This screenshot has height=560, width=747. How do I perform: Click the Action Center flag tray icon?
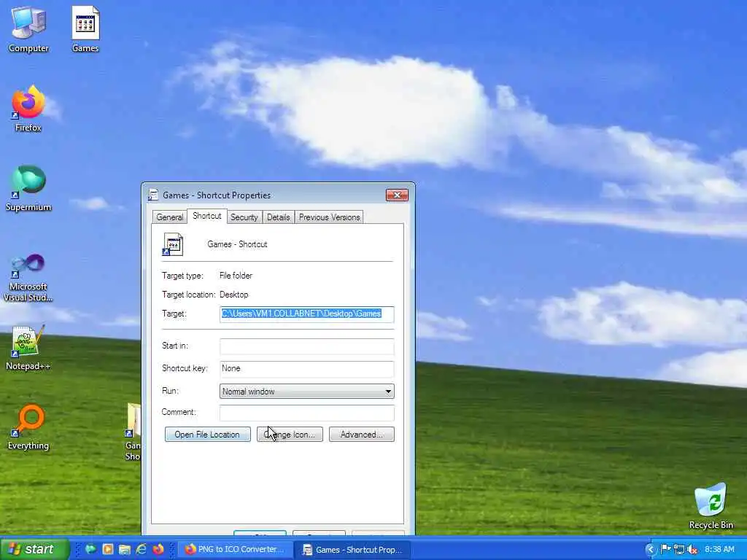[x=665, y=549]
